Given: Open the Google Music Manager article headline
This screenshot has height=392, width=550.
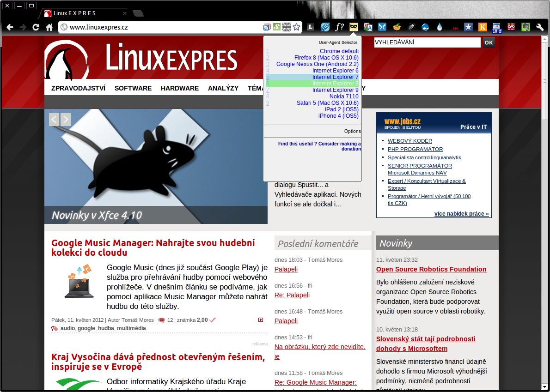Looking at the screenshot, I should pos(153,247).
